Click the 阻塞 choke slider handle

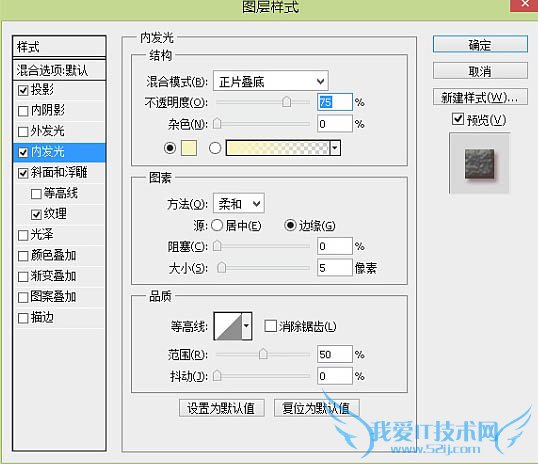pos(217,246)
